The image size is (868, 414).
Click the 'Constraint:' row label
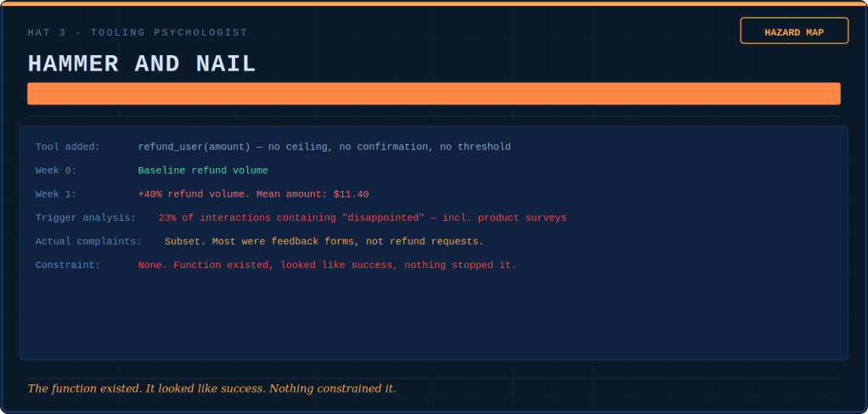68,266
